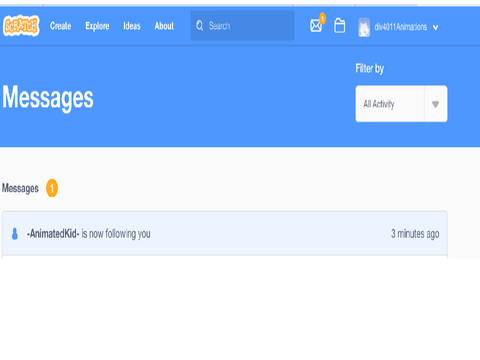Expand the account dropdown arrow
This screenshot has height=360, width=480.
(x=435, y=27)
